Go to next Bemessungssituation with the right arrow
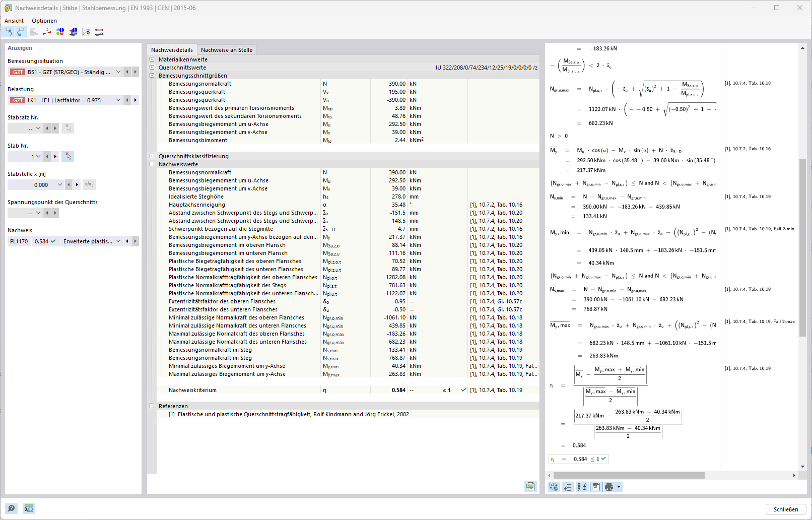This screenshot has width=812, height=520. [136, 72]
